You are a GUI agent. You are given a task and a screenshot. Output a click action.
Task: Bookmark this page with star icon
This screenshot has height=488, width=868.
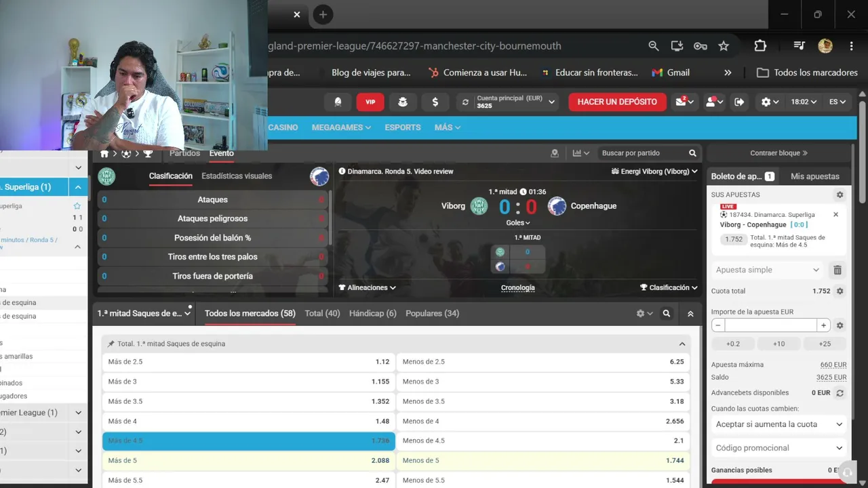coord(724,46)
